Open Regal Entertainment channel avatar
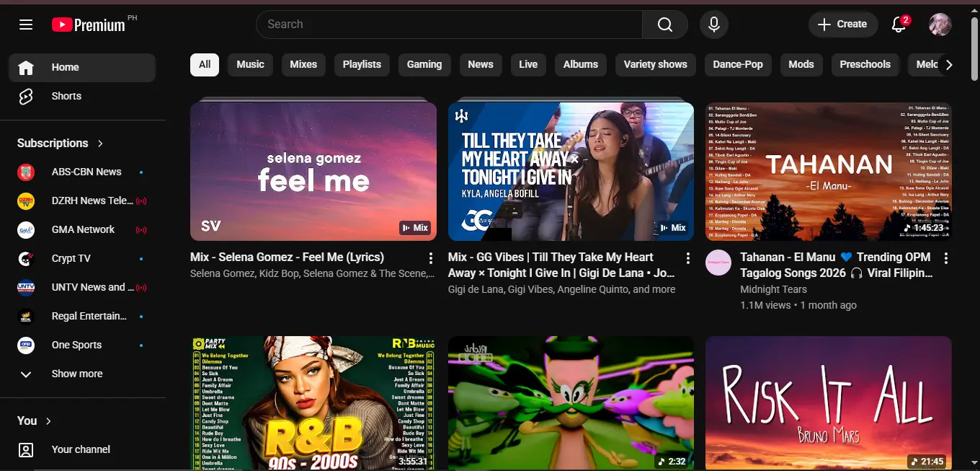Viewport: 980px width, 471px height. coord(26,317)
